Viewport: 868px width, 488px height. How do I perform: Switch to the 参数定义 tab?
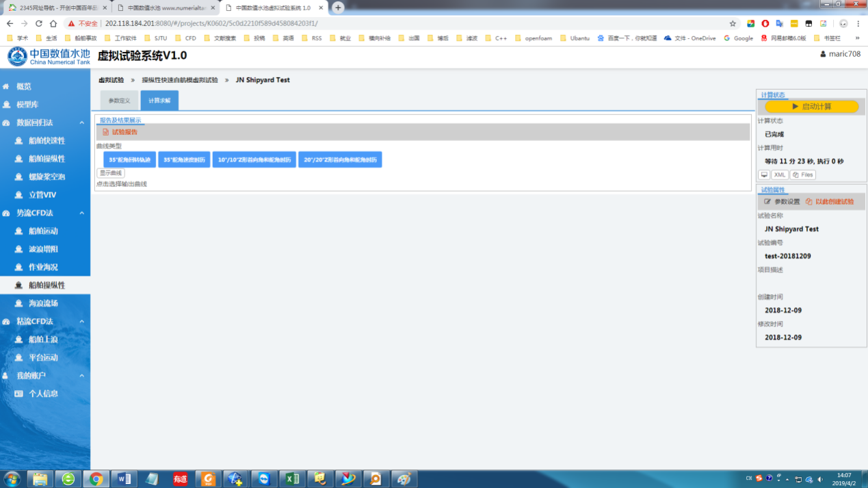click(x=119, y=101)
